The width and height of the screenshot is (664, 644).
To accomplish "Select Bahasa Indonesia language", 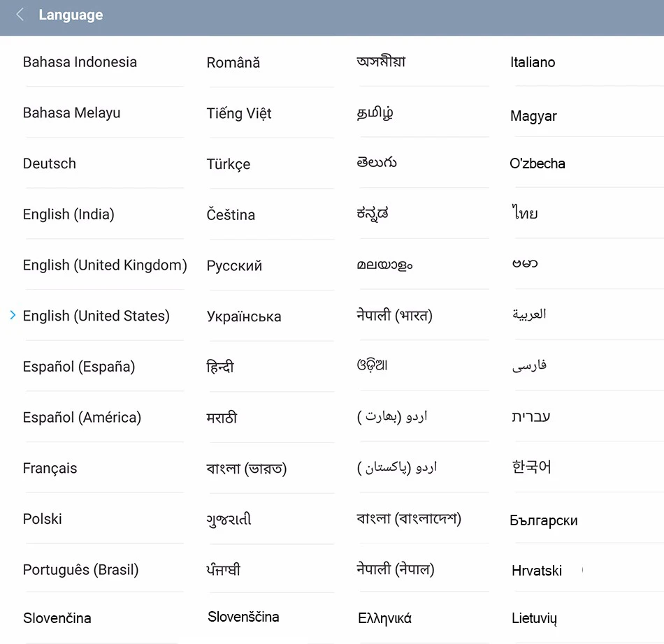I will 80,62.
